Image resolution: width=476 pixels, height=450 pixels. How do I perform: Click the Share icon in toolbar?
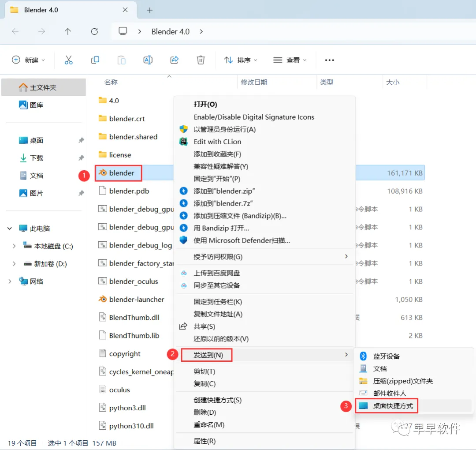[x=174, y=60]
